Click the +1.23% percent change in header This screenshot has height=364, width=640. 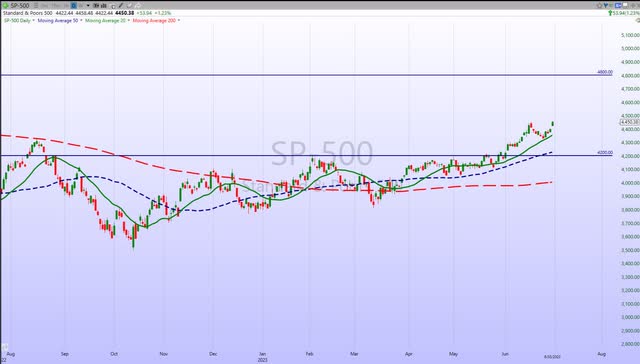(x=162, y=13)
